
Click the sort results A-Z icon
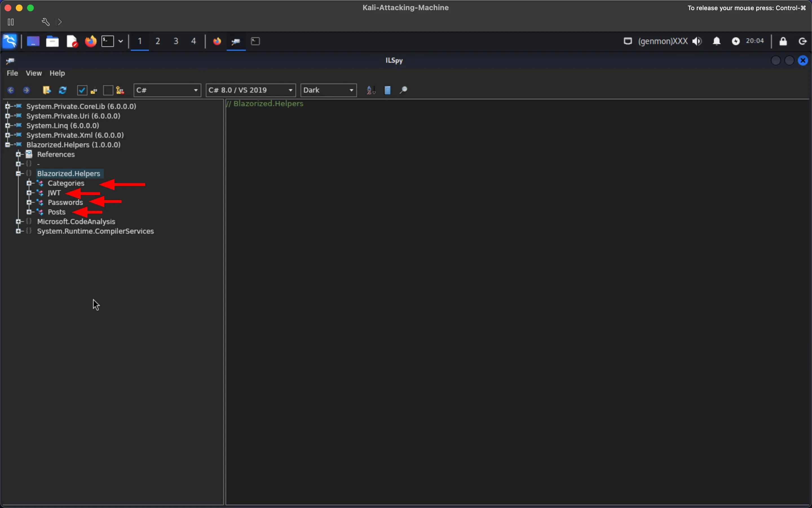point(371,90)
